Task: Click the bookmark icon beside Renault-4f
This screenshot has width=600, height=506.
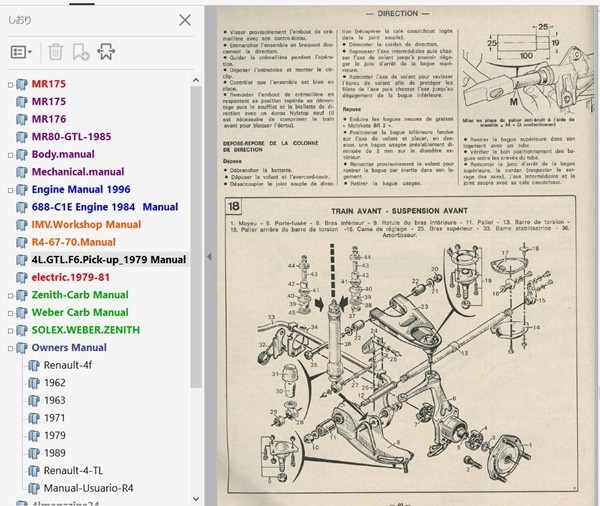Action: pyautogui.click(x=34, y=366)
